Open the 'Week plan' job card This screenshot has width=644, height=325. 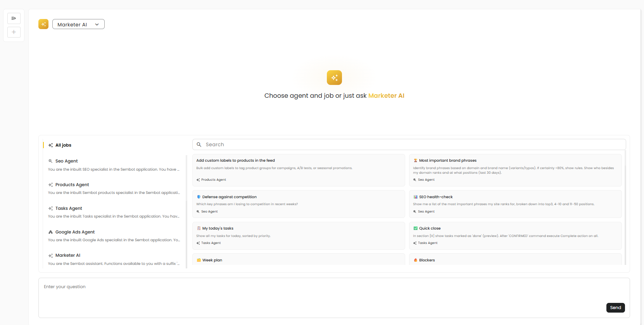[299, 259]
